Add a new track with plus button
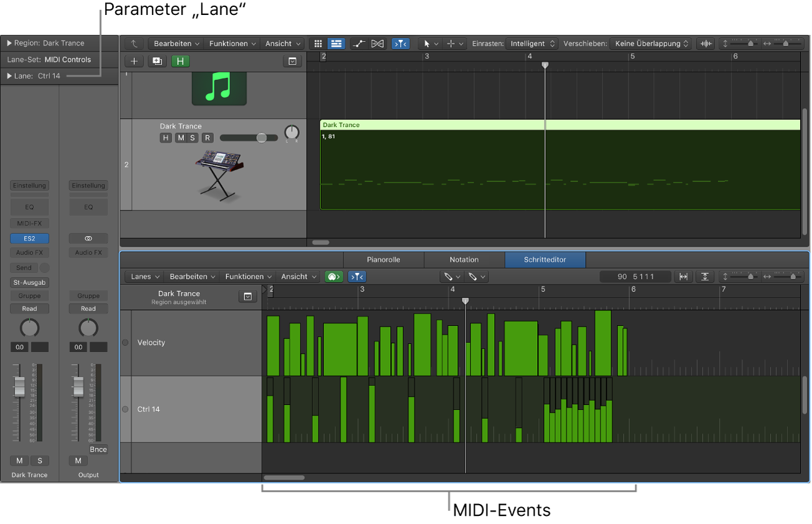Screen dimensions: 812x524 point(134,61)
